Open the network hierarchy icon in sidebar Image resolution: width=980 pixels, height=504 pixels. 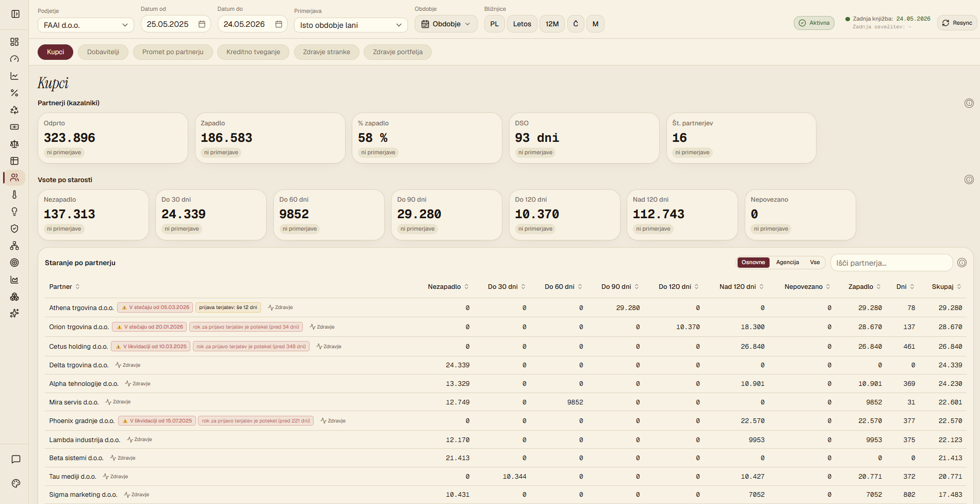coord(14,246)
